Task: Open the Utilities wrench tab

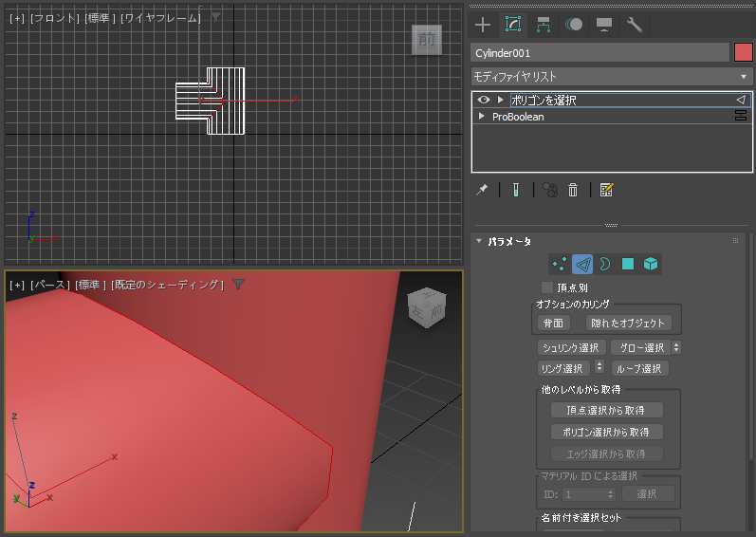Action: [634, 25]
